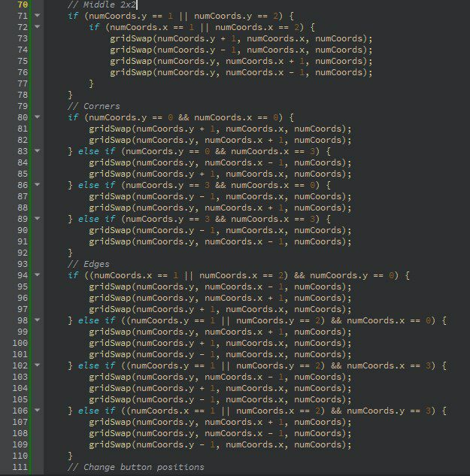Click 'numCoords.y == 0' condition on line 80

[131, 117]
